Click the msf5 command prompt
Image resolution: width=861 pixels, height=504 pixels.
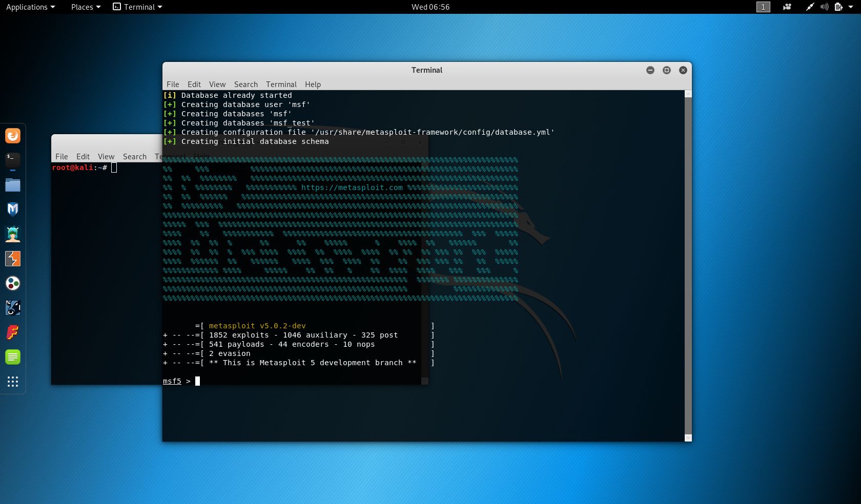pos(172,382)
